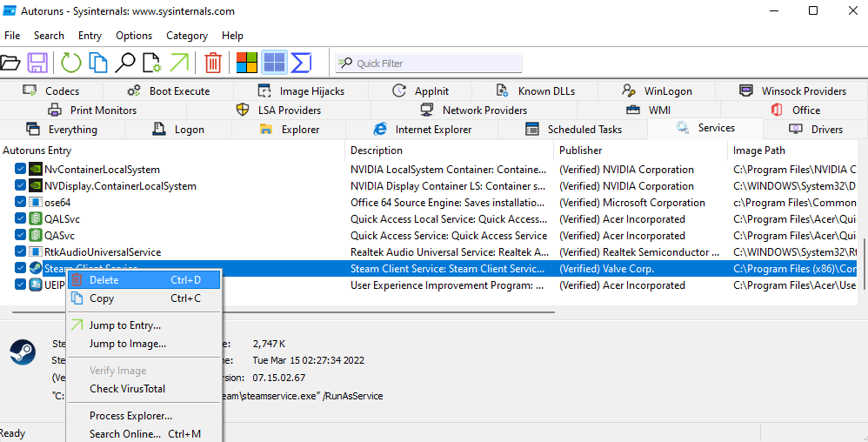
Task: Click the QALSvc green icon
Action: click(x=36, y=219)
